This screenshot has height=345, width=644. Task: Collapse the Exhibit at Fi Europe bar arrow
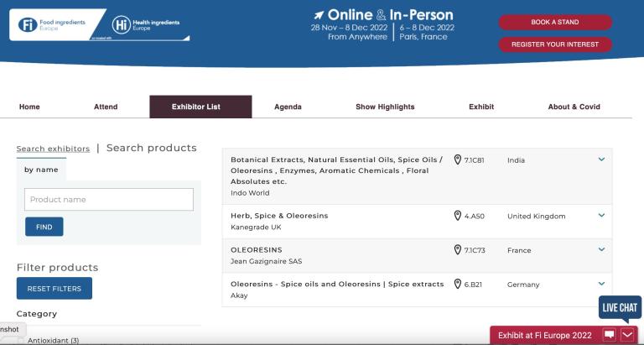[x=627, y=335]
